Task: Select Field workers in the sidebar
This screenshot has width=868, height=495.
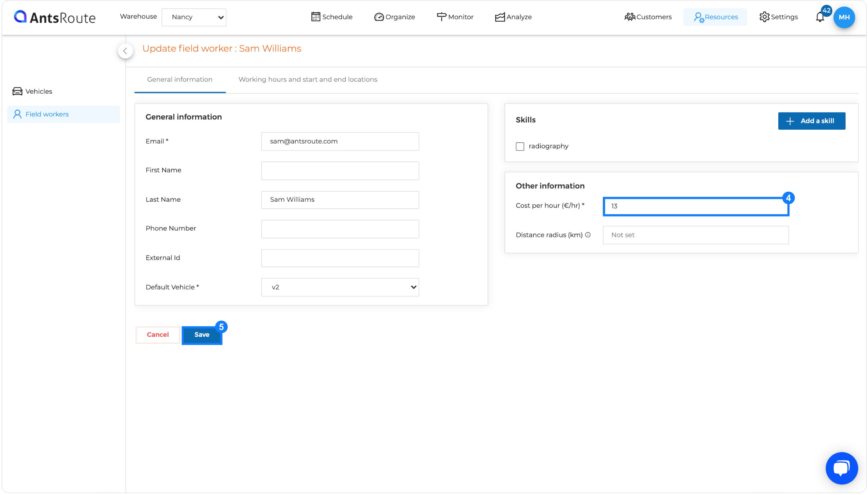Action: pos(63,114)
